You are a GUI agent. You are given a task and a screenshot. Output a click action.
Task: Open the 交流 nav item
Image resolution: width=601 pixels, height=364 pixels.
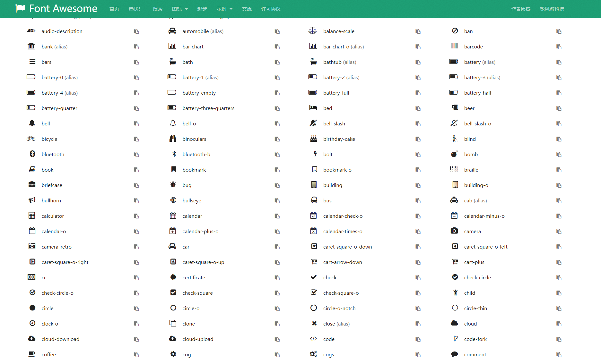pos(247,9)
